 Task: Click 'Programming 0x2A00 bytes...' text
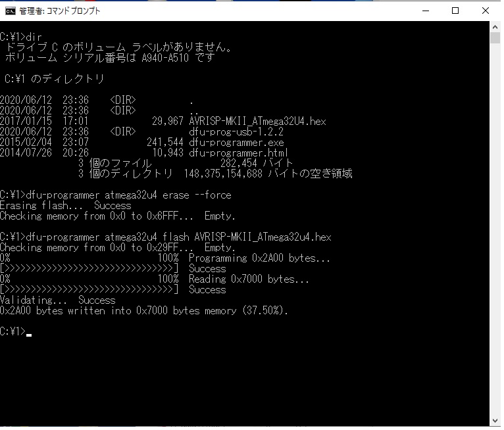[x=259, y=258]
